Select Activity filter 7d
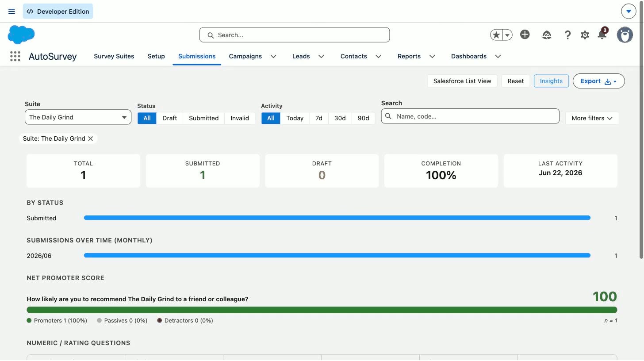 (x=319, y=118)
